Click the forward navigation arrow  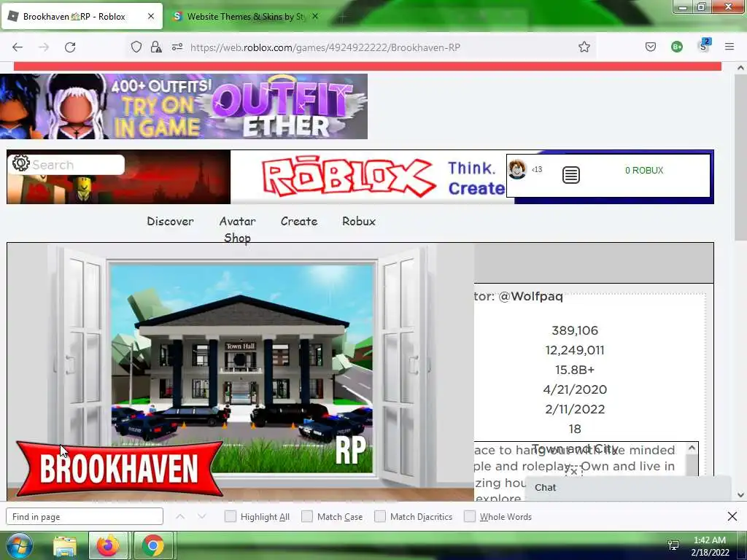coord(44,47)
